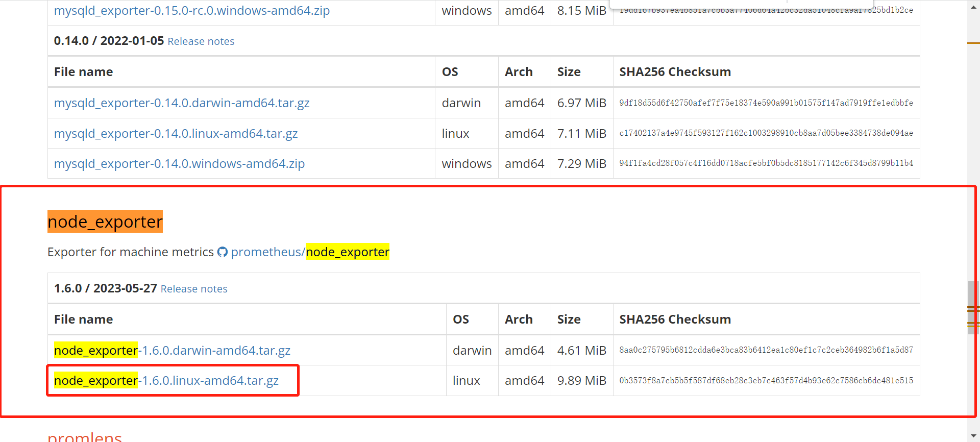Image resolution: width=980 pixels, height=442 pixels.
Task: Click the "7.11 MiB" size cell
Action: coord(582,133)
